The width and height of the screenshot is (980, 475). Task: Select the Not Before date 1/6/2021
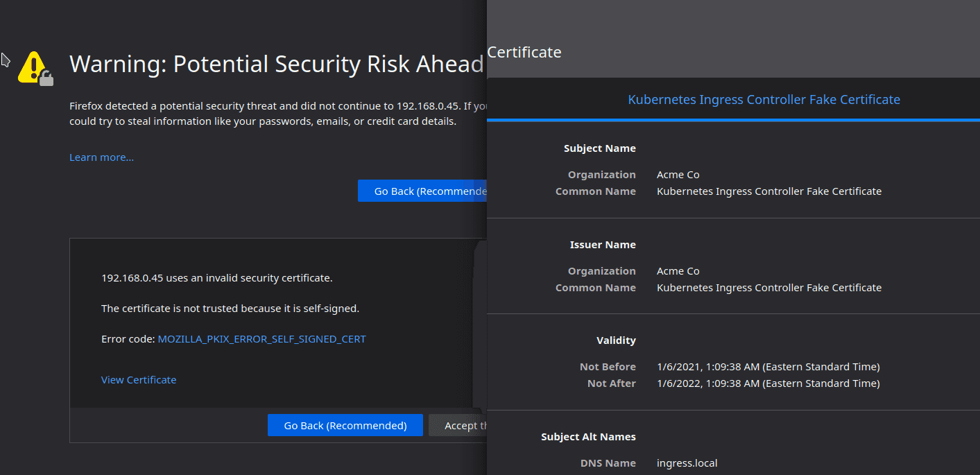pyautogui.click(x=768, y=367)
